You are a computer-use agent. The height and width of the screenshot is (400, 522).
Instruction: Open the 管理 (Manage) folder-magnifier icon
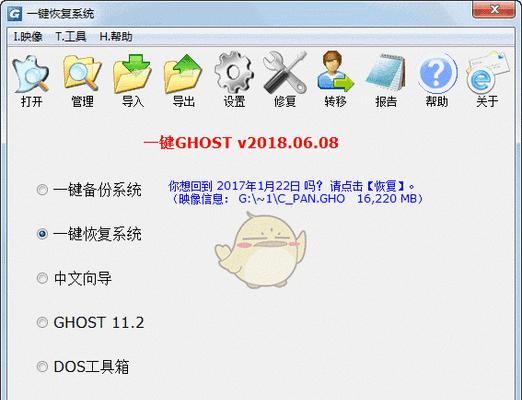pos(82,74)
